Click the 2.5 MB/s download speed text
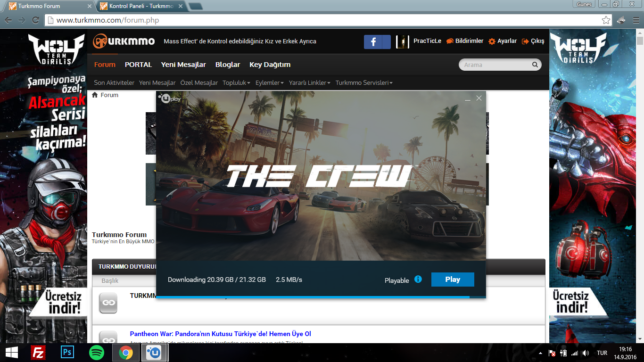644x362 pixels. (x=289, y=280)
